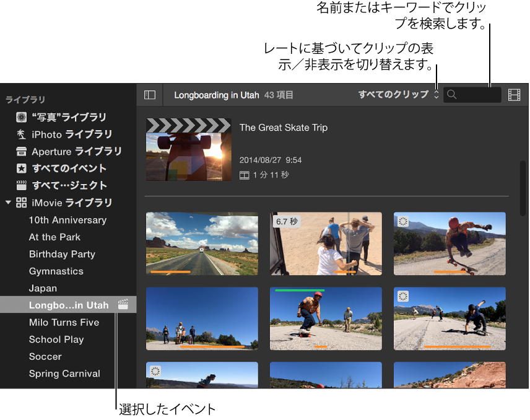Select the clip of people standing roadside

click(202, 318)
